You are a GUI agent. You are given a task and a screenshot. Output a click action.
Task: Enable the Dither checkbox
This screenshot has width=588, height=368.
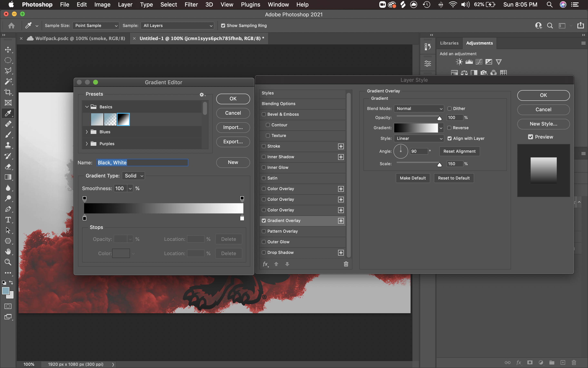coord(450,109)
